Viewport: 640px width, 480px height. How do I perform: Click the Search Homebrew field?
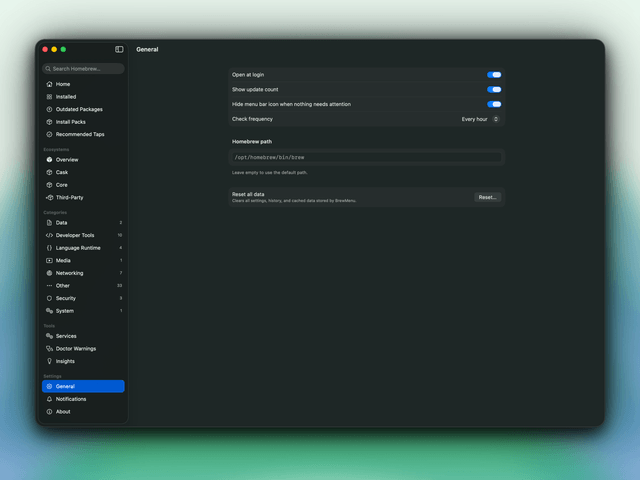83,69
